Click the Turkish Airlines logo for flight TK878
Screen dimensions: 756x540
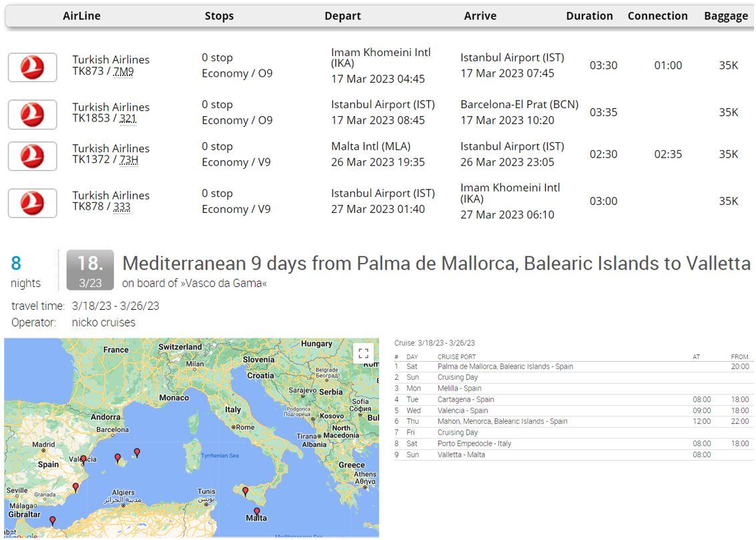(32, 203)
